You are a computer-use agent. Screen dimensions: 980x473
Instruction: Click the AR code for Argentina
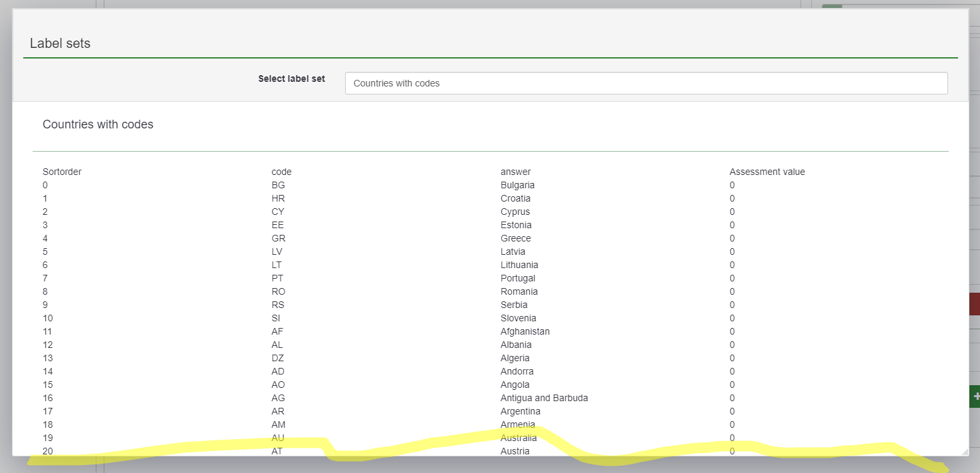tap(278, 411)
